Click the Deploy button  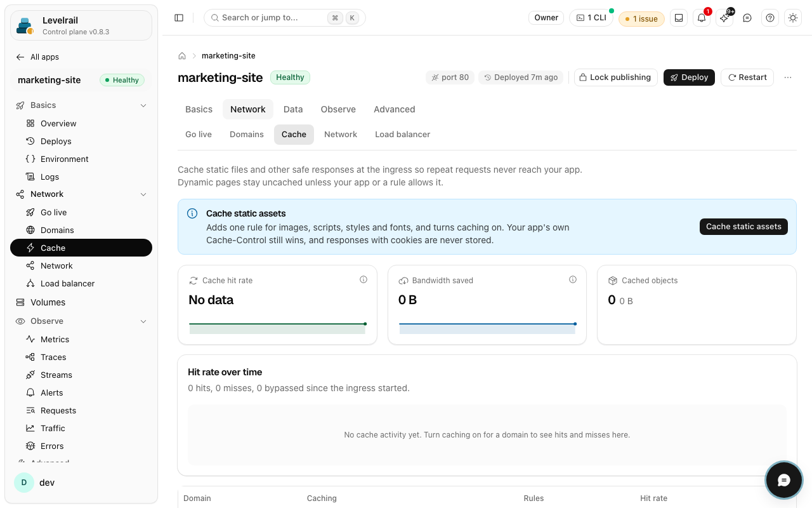pyautogui.click(x=689, y=77)
